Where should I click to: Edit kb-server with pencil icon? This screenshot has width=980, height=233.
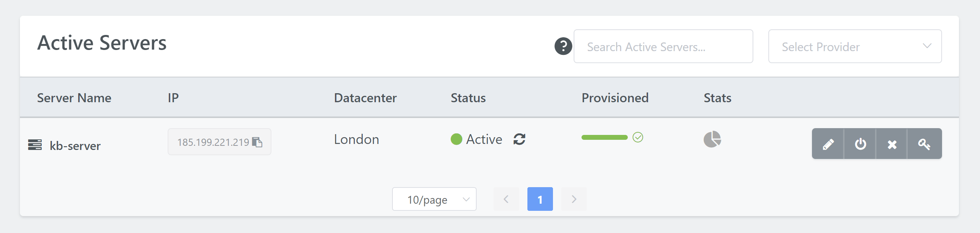(x=828, y=144)
